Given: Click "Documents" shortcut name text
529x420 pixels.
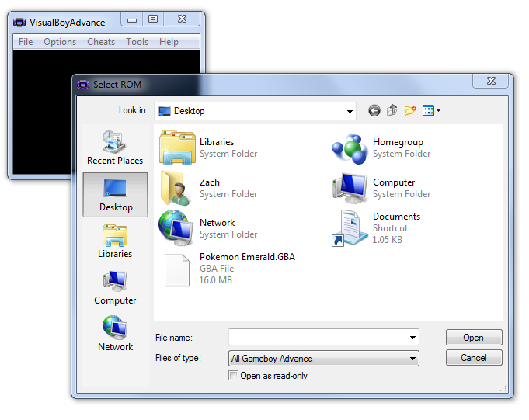Looking at the screenshot, I should (396, 217).
